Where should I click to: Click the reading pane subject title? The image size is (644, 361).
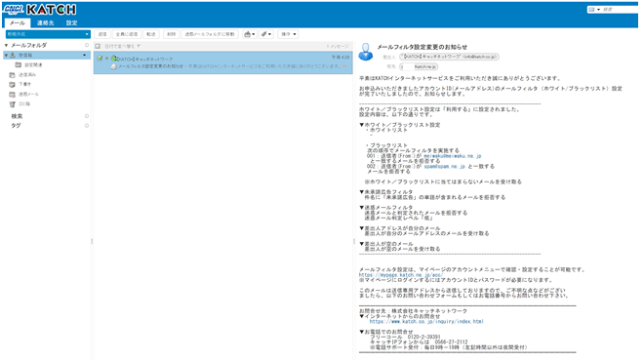[422, 47]
